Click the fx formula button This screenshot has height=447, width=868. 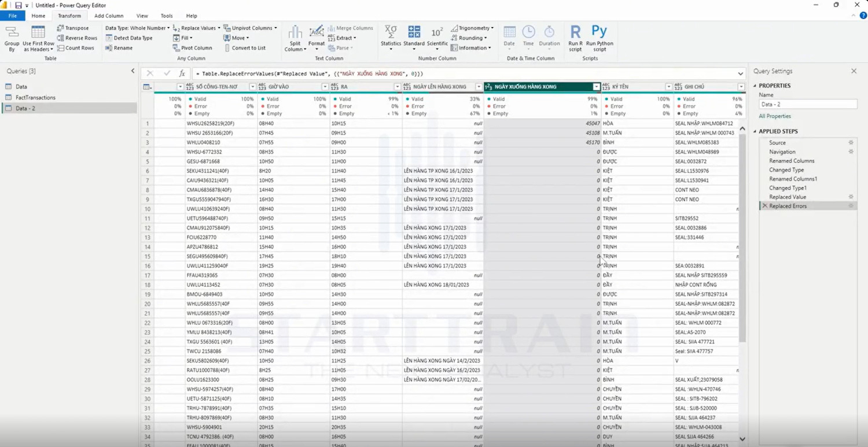pos(182,73)
